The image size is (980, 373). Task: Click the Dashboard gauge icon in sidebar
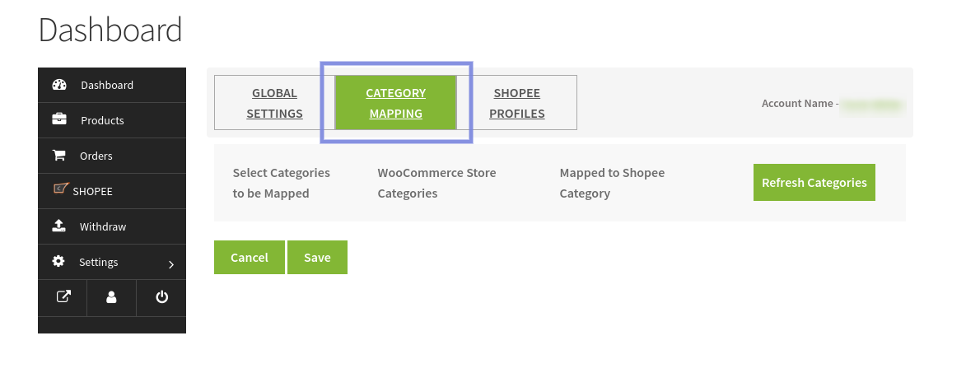59,85
